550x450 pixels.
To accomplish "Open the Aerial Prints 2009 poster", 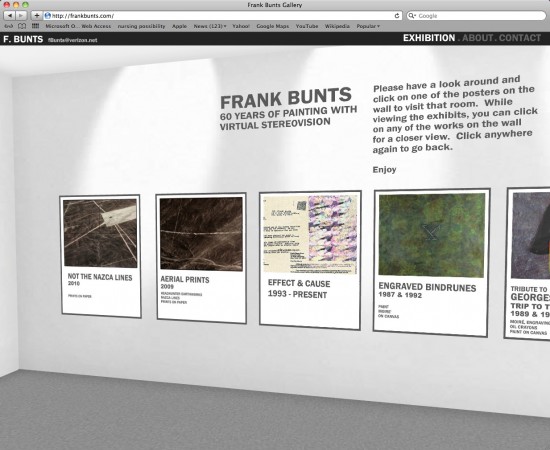I will pos(201,258).
